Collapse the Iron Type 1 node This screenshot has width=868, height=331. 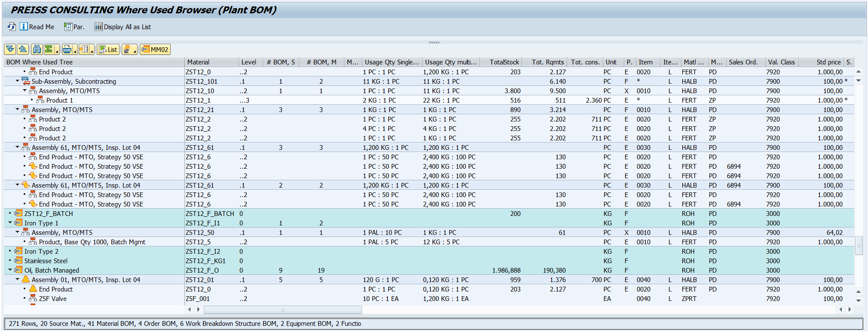[x=10, y=222]
